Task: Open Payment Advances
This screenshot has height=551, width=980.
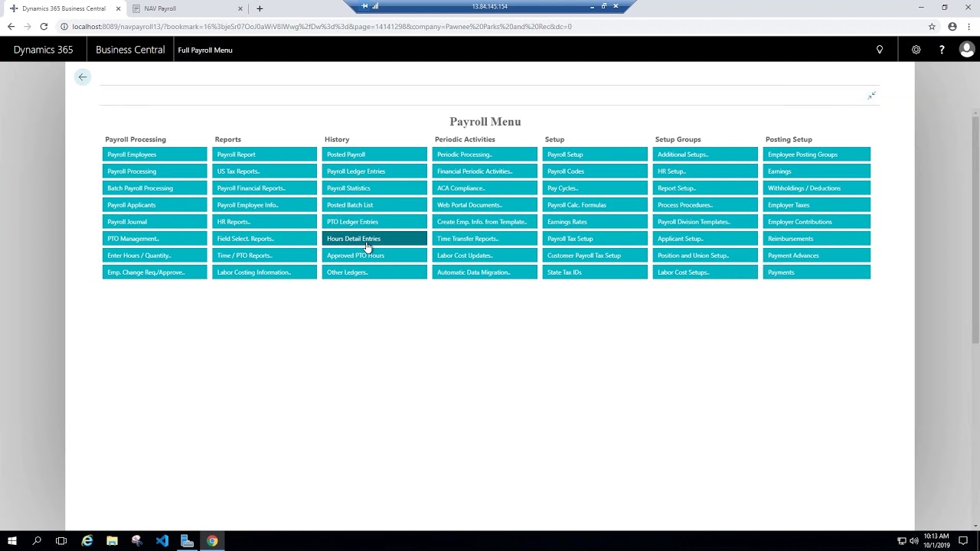Action: (817, 256)
